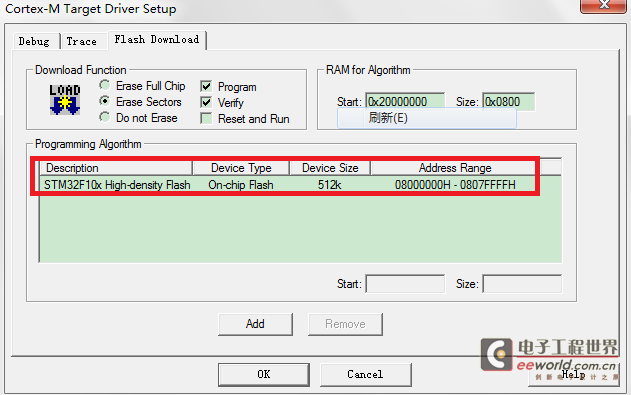Click the Device Type column header
631x395 pixels.
click(241, 168)
